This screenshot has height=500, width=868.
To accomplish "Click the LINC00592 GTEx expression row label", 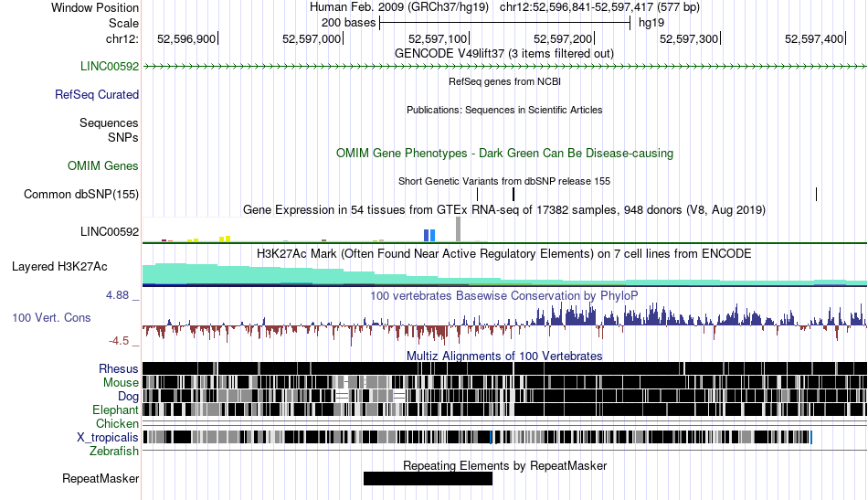I will click(x=109, y=232).
